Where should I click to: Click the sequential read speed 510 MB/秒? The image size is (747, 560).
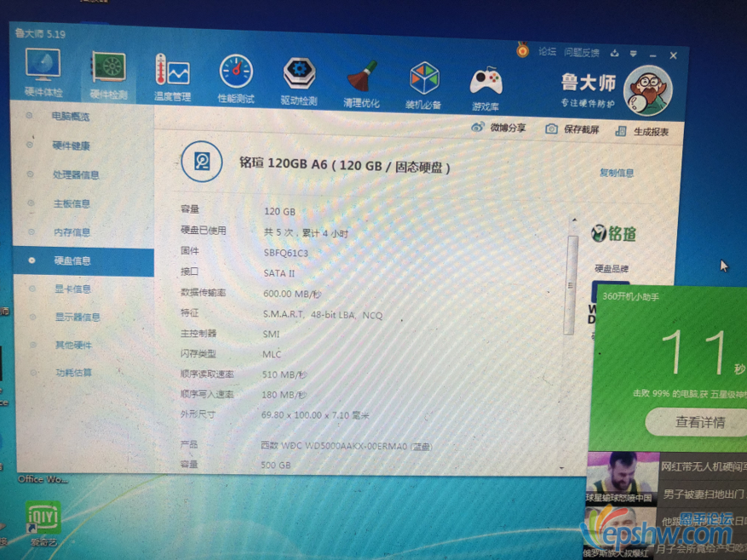284,374
